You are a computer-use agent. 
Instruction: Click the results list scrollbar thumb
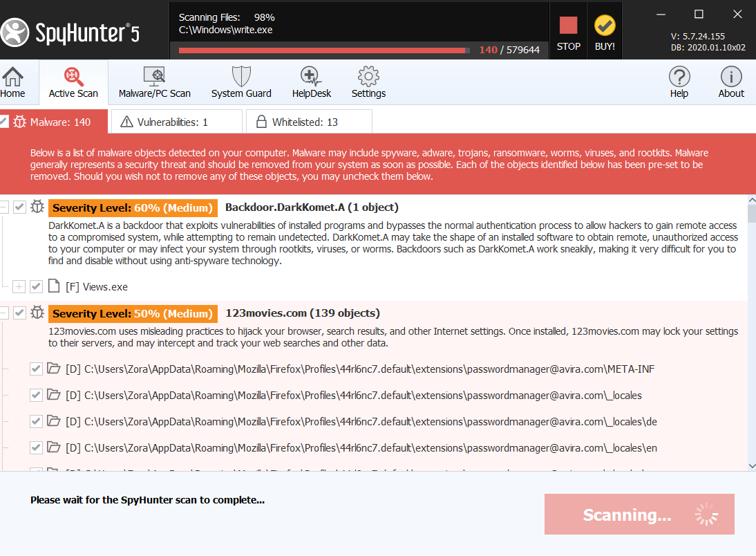pyautogui.click(x=752, y=213)
